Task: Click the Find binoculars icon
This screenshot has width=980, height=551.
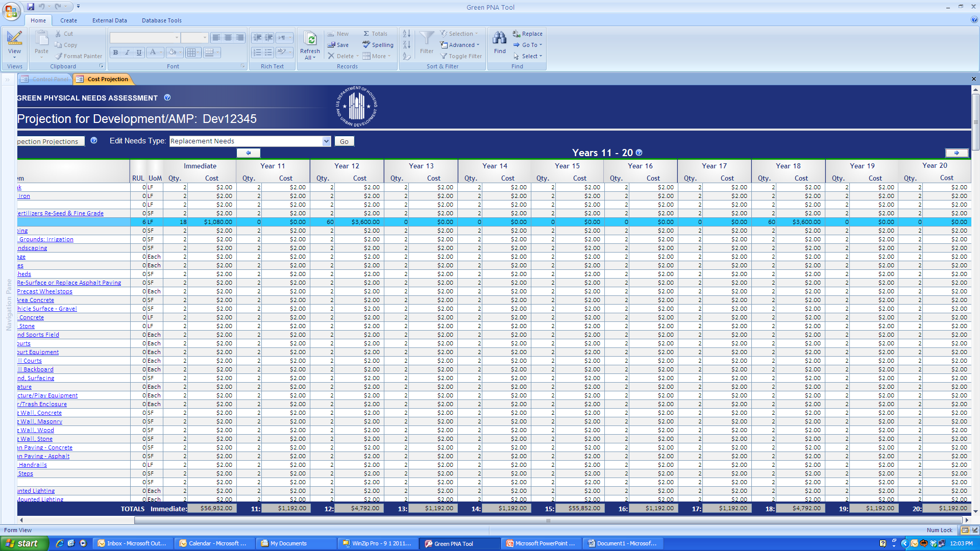Action: (499, 39)
